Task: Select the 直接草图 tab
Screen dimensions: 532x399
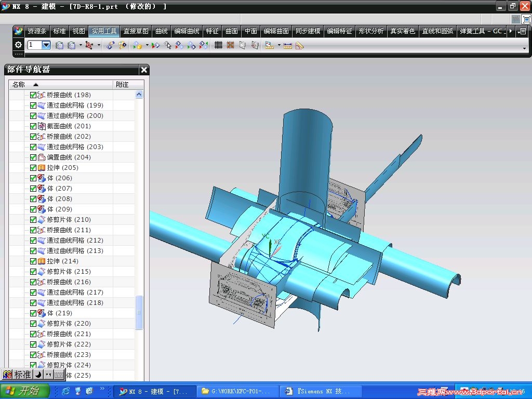Action: [x=136, y=31]
